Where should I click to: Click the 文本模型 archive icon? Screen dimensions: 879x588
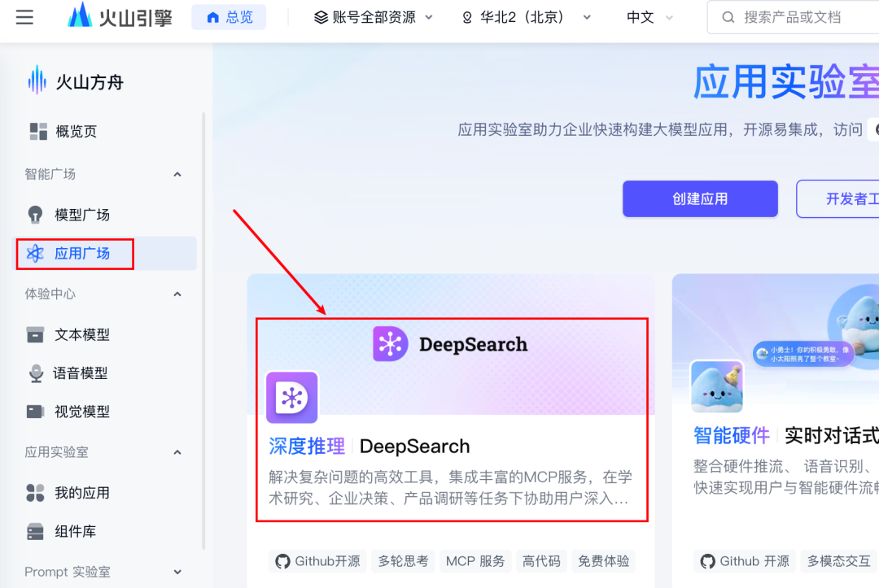point(35,334)
